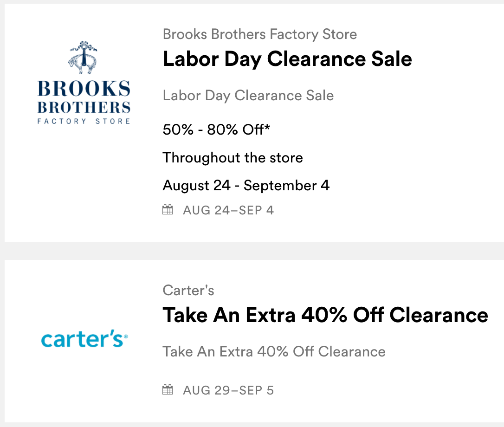Click the Throughout the store line

coord(233,158)
